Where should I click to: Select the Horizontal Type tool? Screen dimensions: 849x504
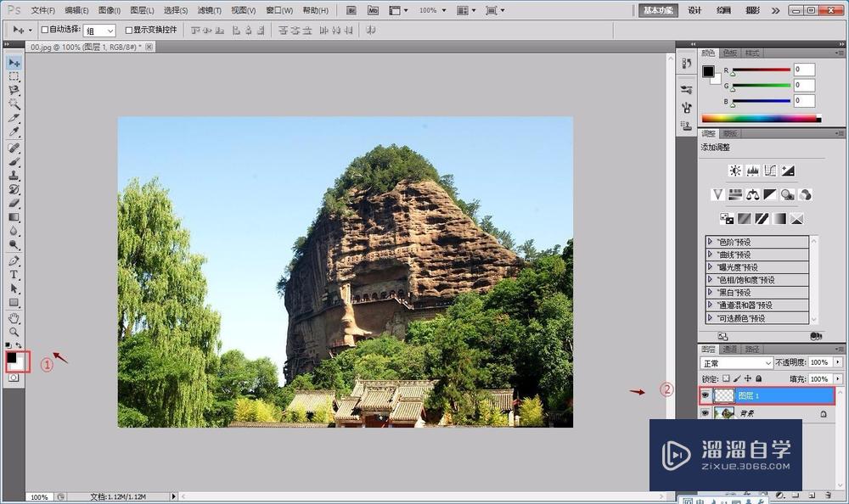pos(14,274)
